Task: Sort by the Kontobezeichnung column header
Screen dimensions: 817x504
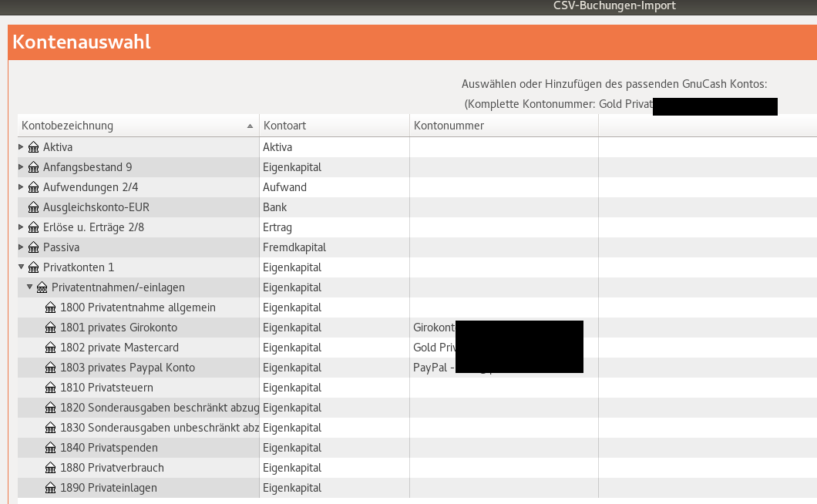Action: click(x=138, y=126)
